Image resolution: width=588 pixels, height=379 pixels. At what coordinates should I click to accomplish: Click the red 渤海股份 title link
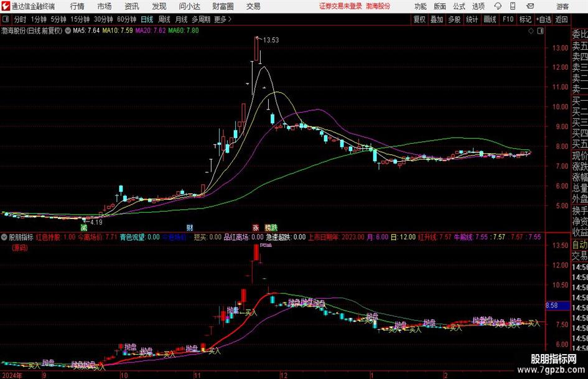tap(378, 6)
